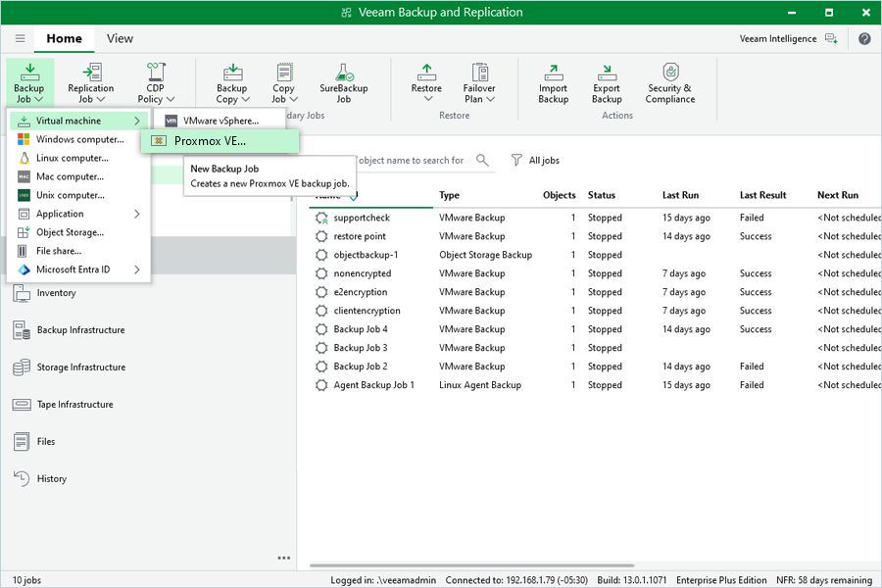The height and width of the screenshot is (588, 882).
Task: Open the help question mark icon
Action: [x=864, y=39]
